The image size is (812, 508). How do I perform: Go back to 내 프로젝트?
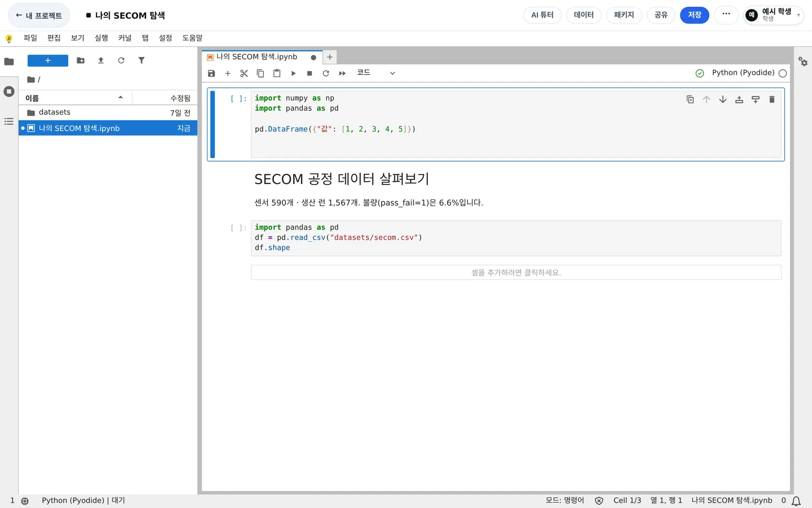[39, 15]
